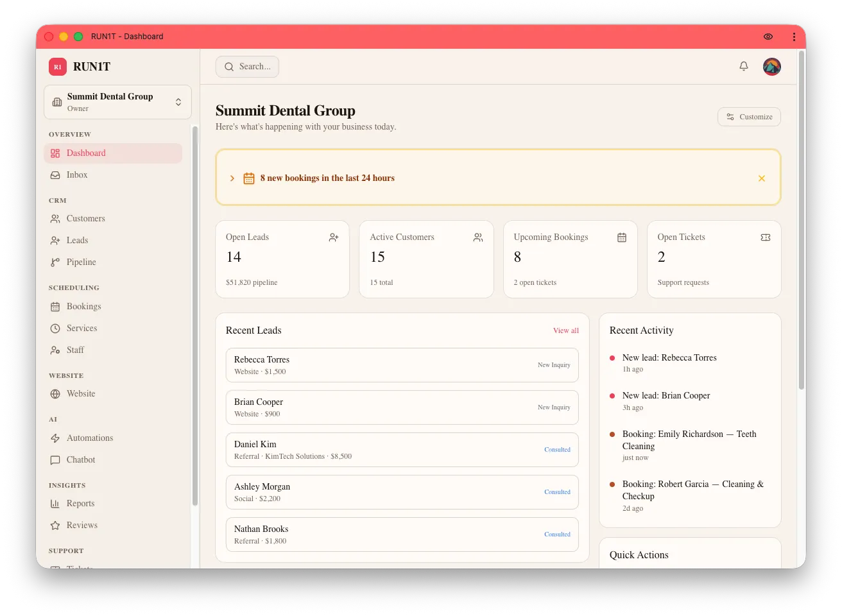Click the eye icon in the title bar
The height and width of the screenshot is (616, 842).
pos(768,37)
